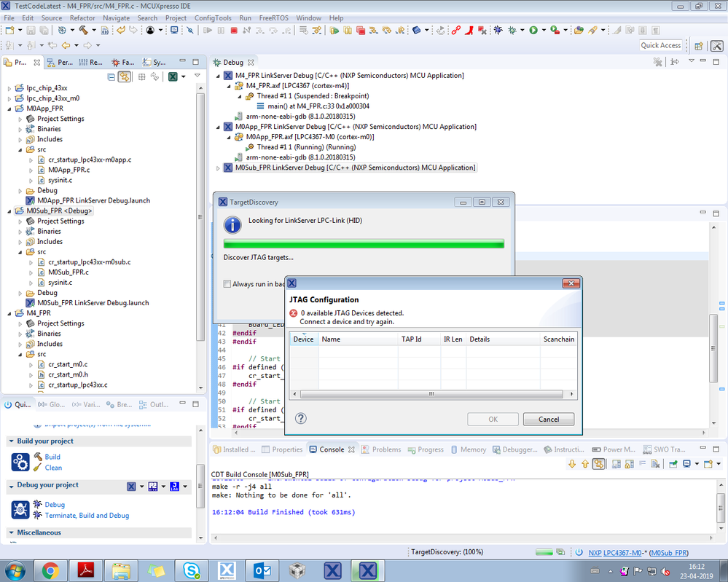Click the Develop perspective icon at top right
The image size is (728, 582).
click(x=717, y=45)
